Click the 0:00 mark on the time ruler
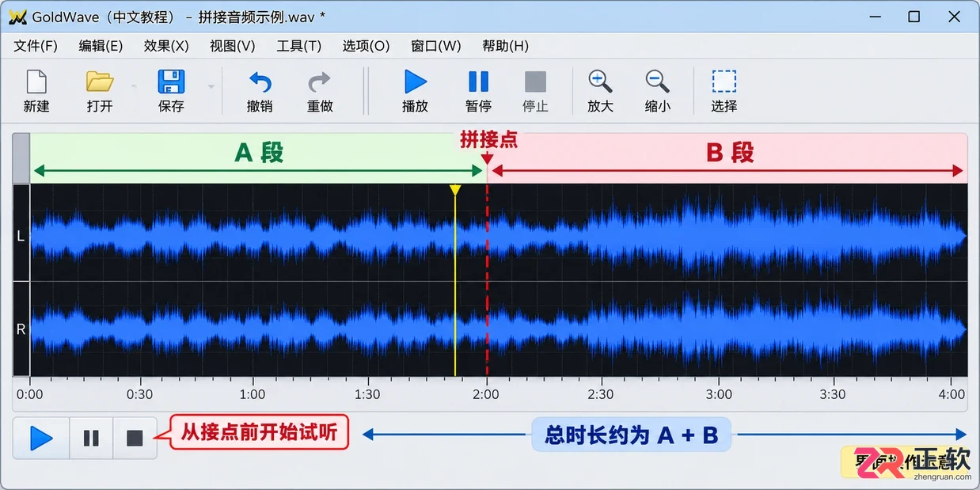The height and width of the screenshot is (490, 980). tap(30, 394)
